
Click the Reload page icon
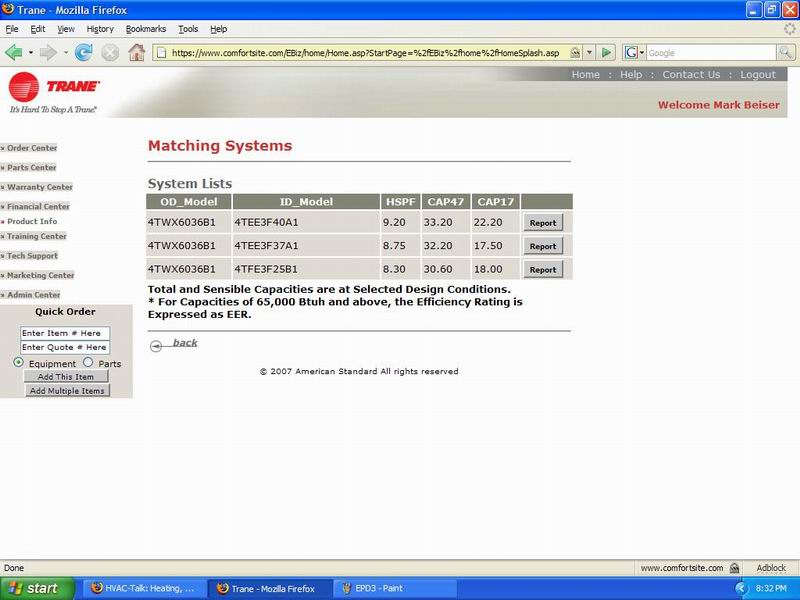pos(84,52)
